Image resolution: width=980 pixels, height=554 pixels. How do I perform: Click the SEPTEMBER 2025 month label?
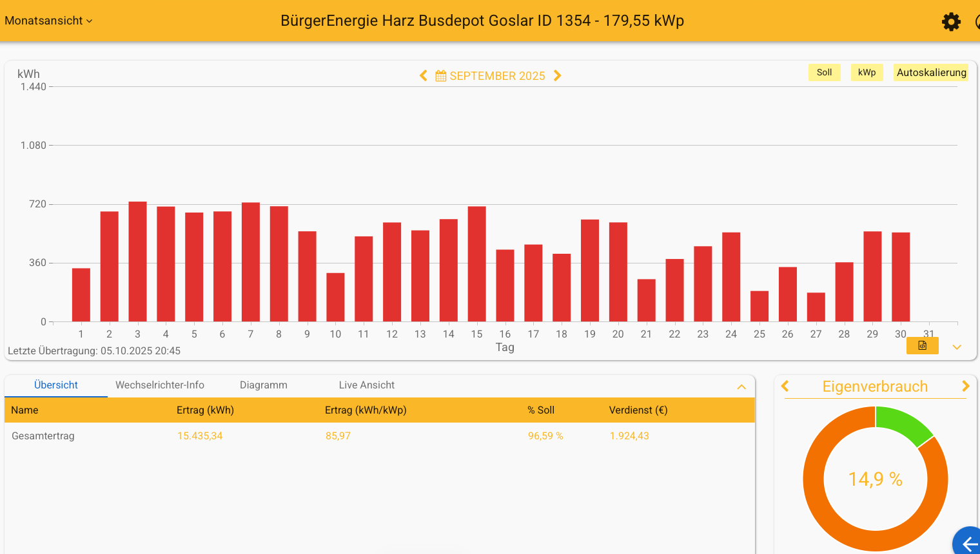pos(497,76)
